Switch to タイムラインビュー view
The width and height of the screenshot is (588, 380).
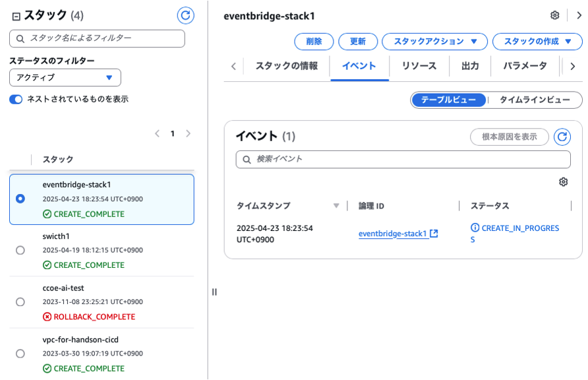[535, 100]
